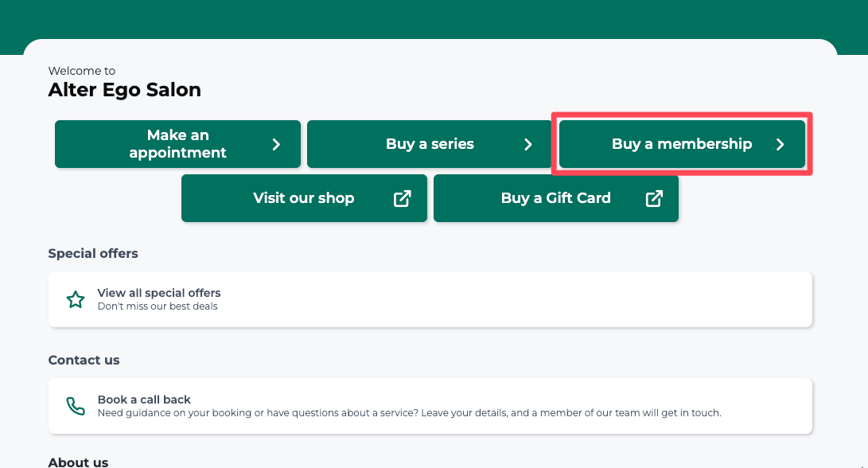This screenshot has height=468, width=868.
Task: Open the Make an appointment button
Action: click(177, 144)
